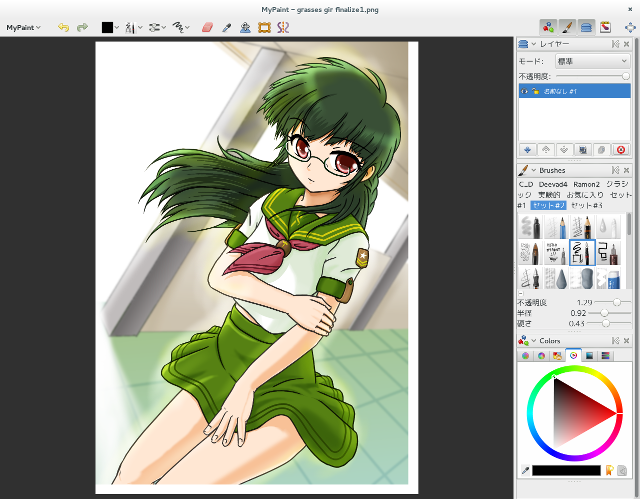Viewport: 640px width, 499px height.
Task: Toggle the purple symmetry painting tool
Action: click(283, 27)
